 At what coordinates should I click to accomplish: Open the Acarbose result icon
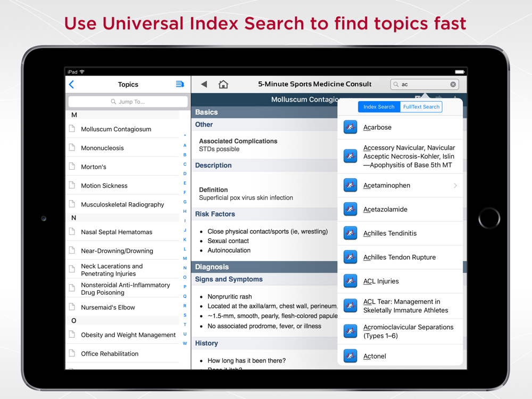(x=351, y=127)
